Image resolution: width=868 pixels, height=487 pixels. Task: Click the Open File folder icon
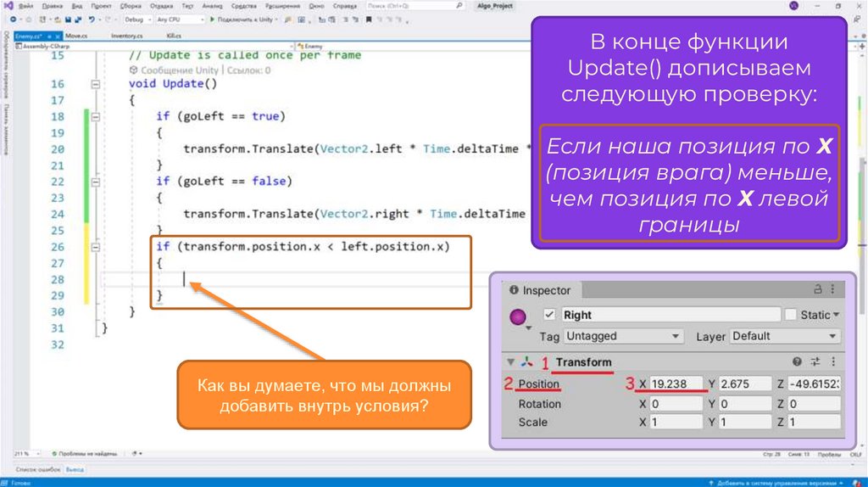[58, 20]
